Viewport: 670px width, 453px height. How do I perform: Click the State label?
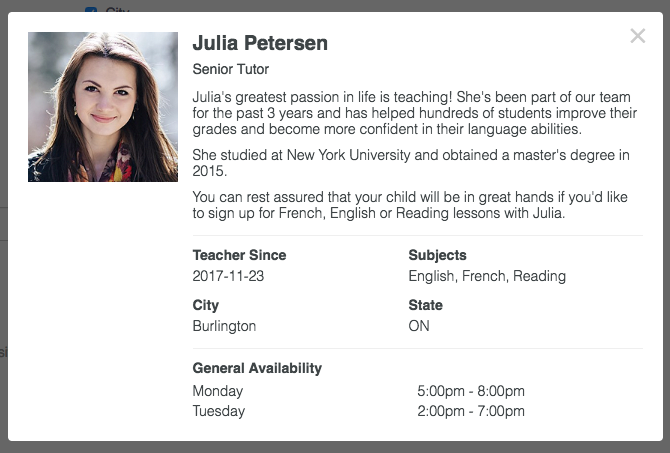(x=425, y=305)
